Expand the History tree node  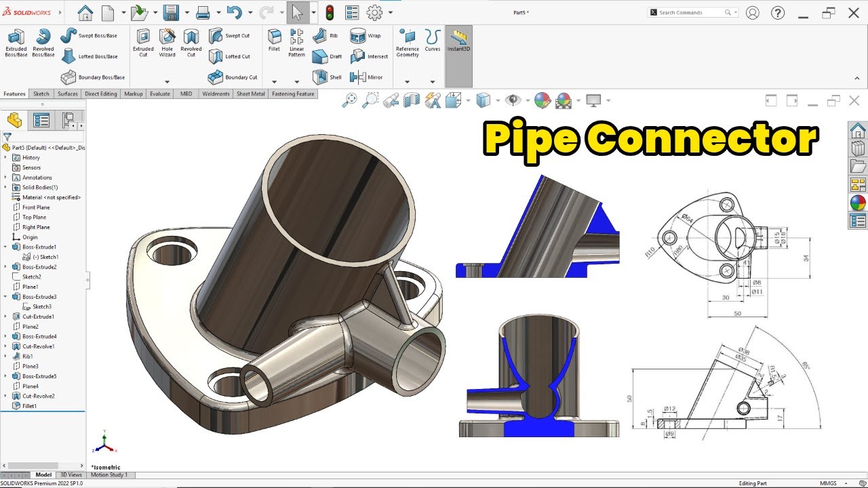click(x=5, y=157)
